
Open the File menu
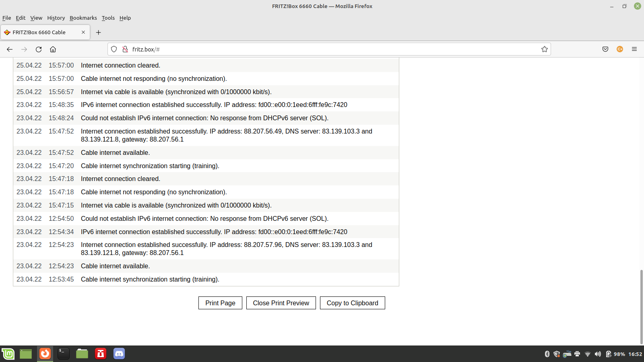pos(7,18)
